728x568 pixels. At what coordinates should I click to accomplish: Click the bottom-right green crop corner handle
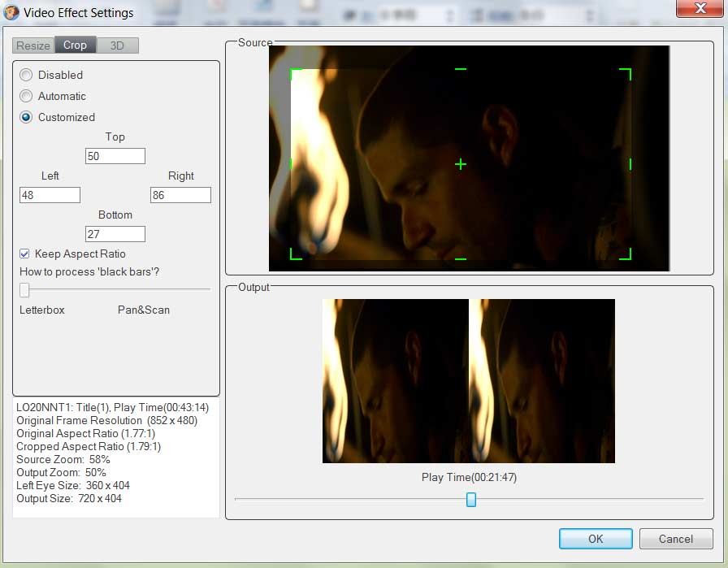tap(626, 254)
